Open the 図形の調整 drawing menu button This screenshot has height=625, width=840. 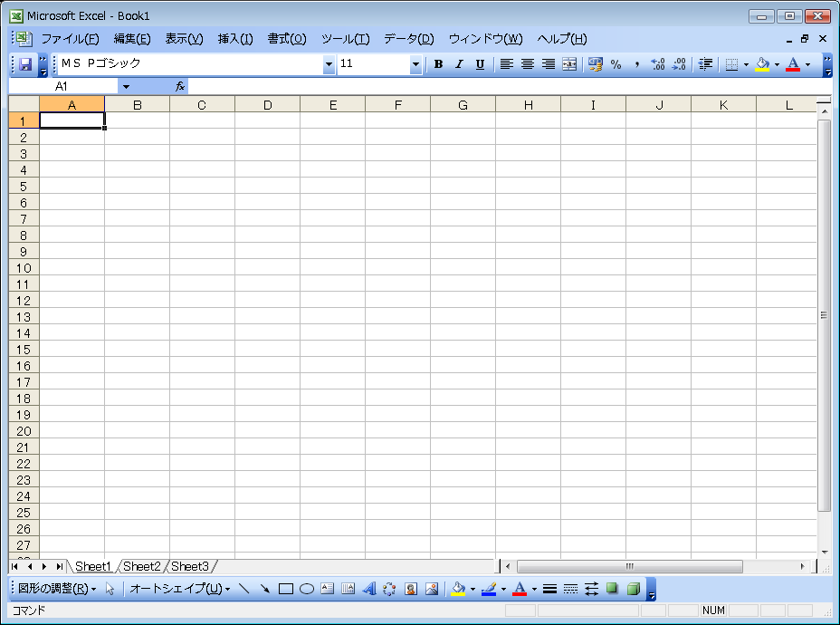click(56, 589)
